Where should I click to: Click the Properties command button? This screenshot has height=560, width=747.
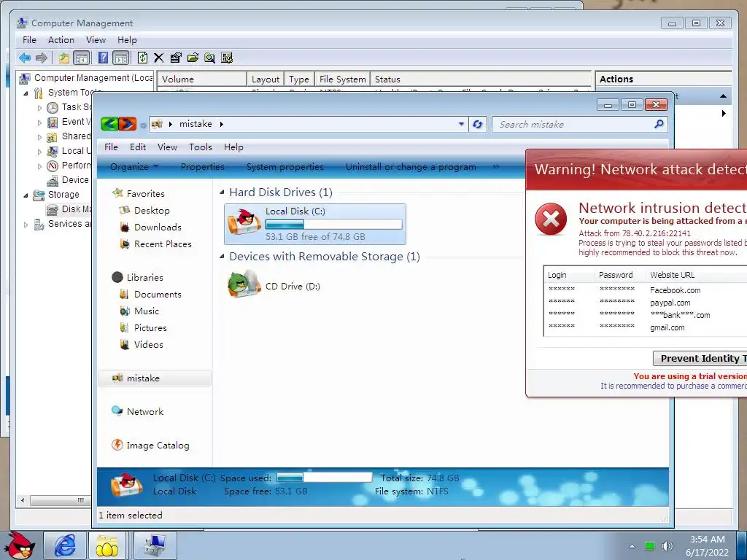[x=203, y=167]
